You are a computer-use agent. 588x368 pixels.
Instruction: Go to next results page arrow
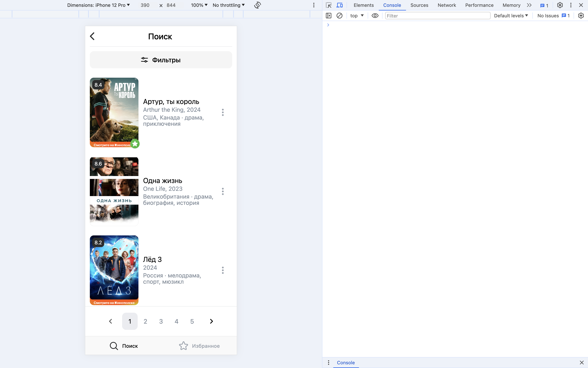point(211,321)
